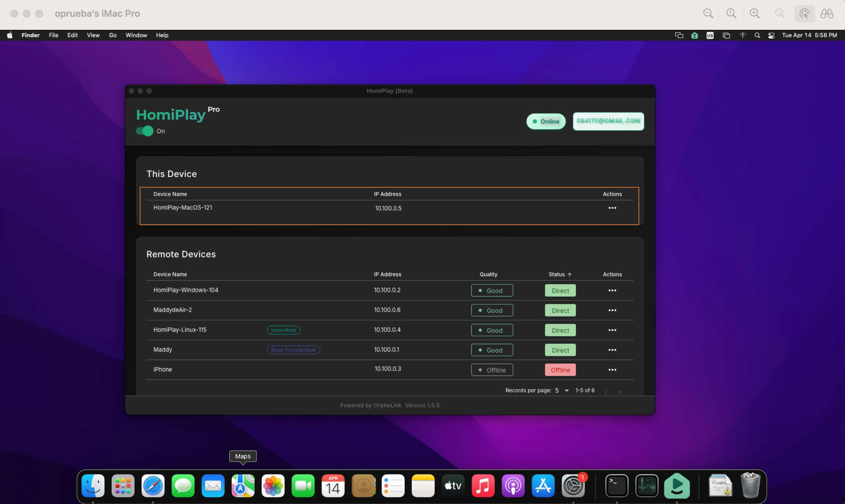Open the blurred account email button
Viewport: 845px width, 504px height.
point(608,121)
